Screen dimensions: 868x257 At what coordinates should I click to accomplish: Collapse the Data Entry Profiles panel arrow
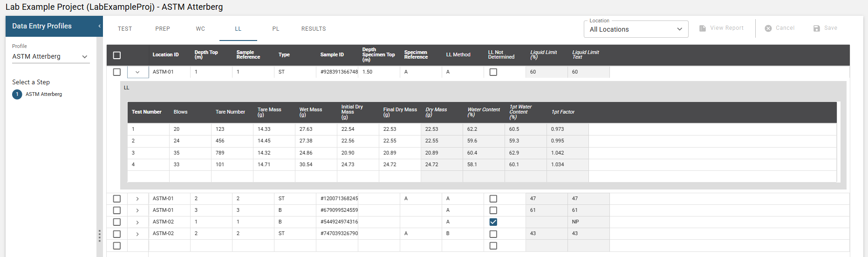(x=99, y=26)
